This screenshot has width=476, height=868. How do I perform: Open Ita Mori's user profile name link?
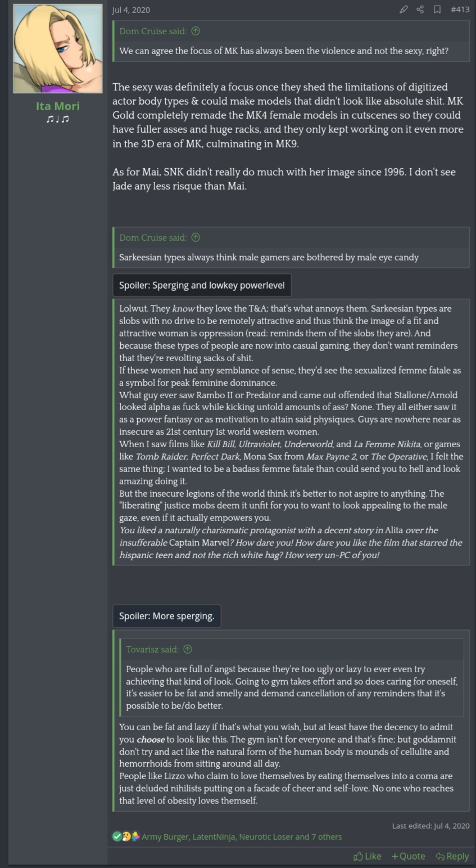coord(58,106)
